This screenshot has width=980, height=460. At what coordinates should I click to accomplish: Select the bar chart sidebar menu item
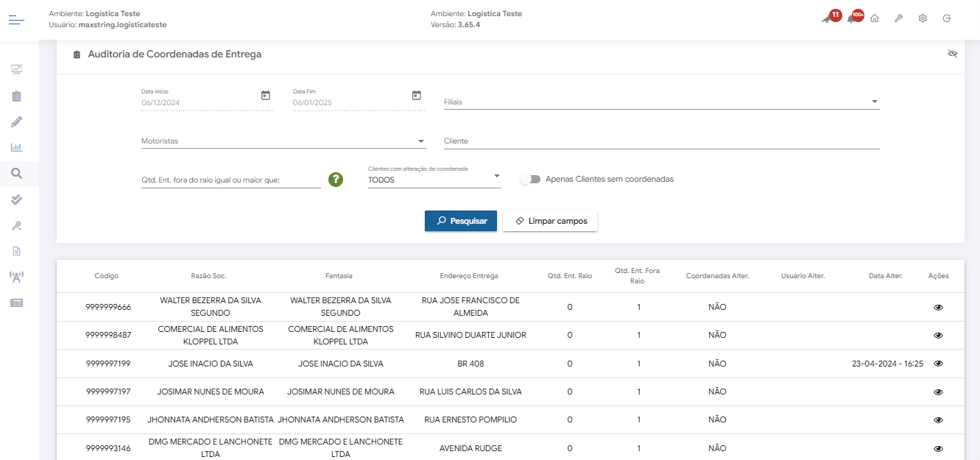(16, 147)
